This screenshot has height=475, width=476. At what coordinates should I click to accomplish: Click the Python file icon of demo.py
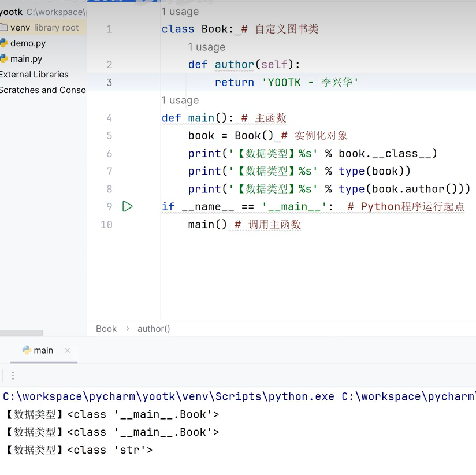3,43
